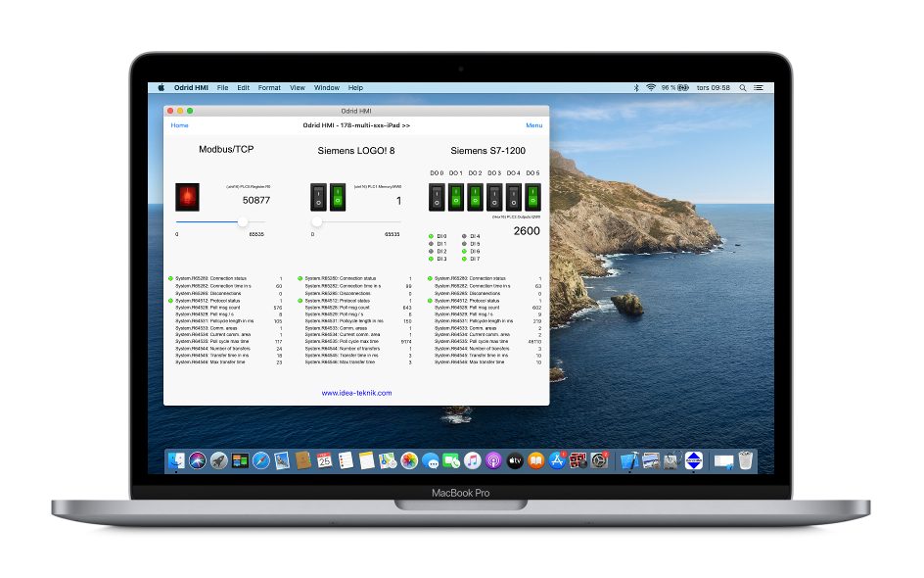Open Mission Control from the Dock

point(240,460)
